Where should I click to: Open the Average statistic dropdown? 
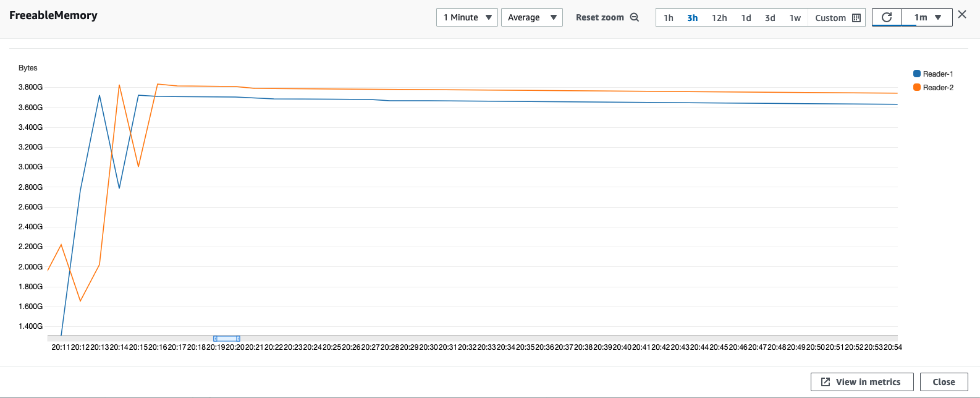click(531, 17)
